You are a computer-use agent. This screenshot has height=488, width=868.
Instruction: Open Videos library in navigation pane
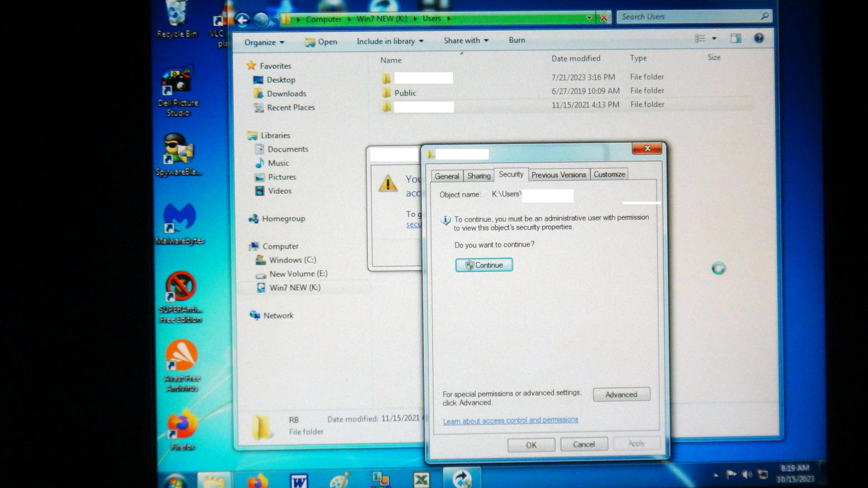274,191
